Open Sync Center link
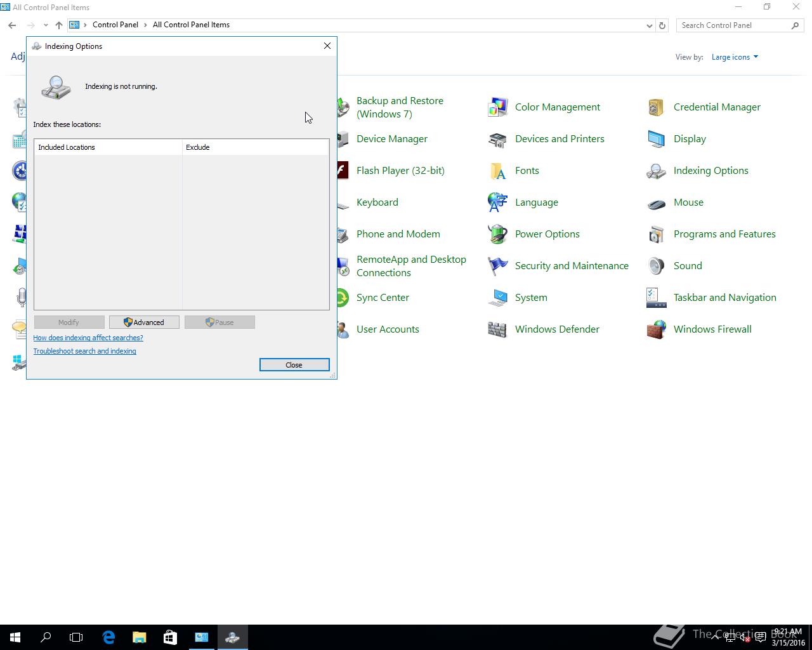Viewport: 812px width, 650px height. tap(383, 298)
